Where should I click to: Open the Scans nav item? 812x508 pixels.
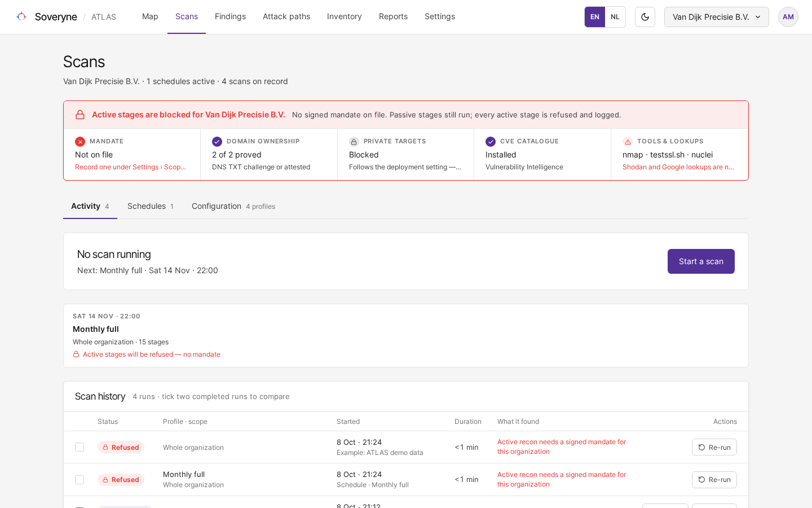(x=187, y=16)
